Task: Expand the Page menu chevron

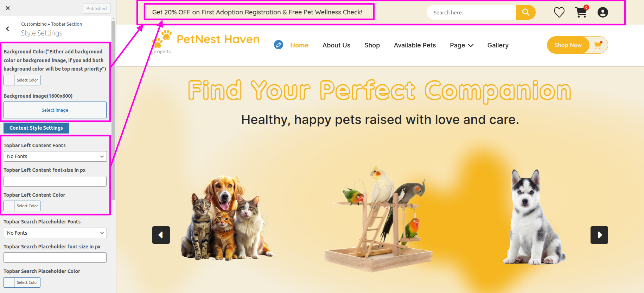Action: pyautogui.click(x=471, y=45)
